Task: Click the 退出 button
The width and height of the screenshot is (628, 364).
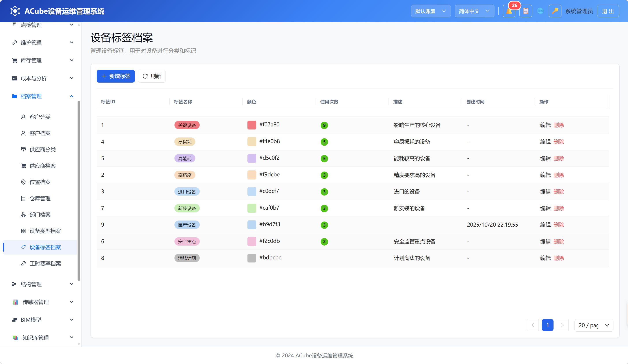Action: coord(608,11)
